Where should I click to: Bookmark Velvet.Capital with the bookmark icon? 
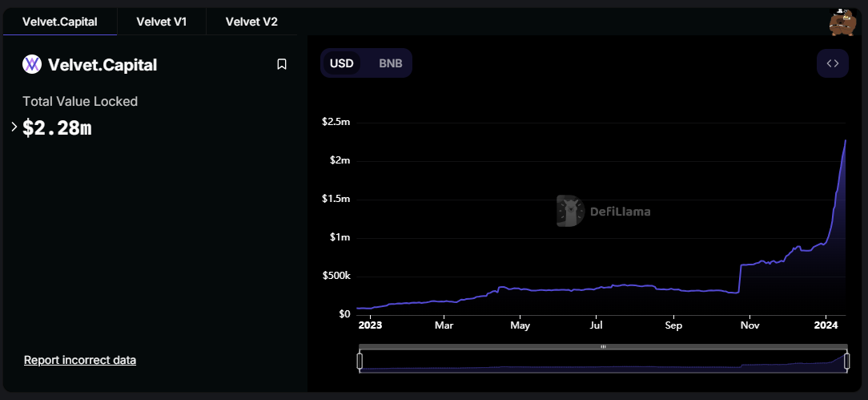pyautogui.click(x=282, y=65)
